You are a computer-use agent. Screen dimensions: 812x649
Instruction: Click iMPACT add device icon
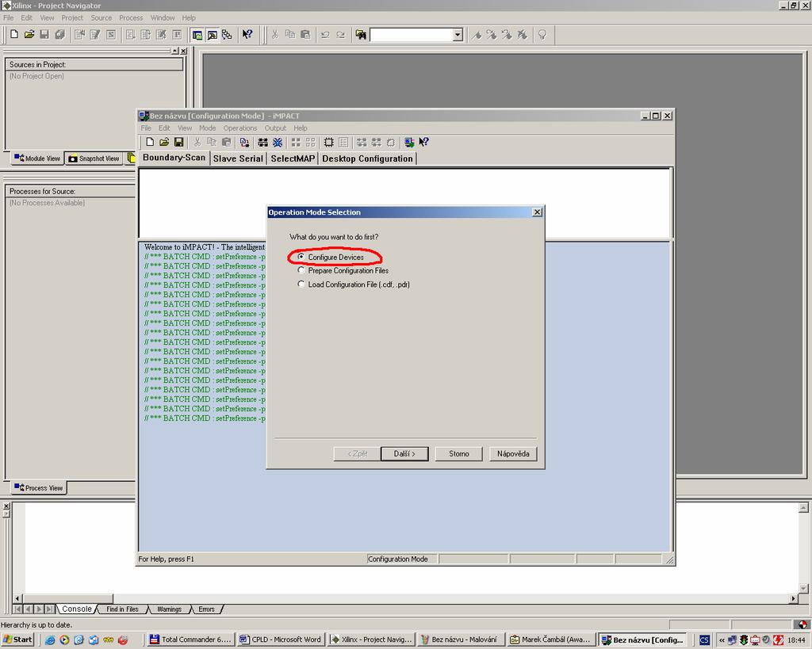[244, 143]
